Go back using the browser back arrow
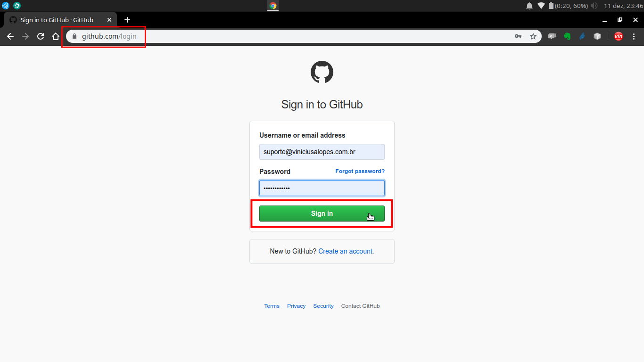The width and height of the screenshot is (644, 362). click(x=10, y=36)
